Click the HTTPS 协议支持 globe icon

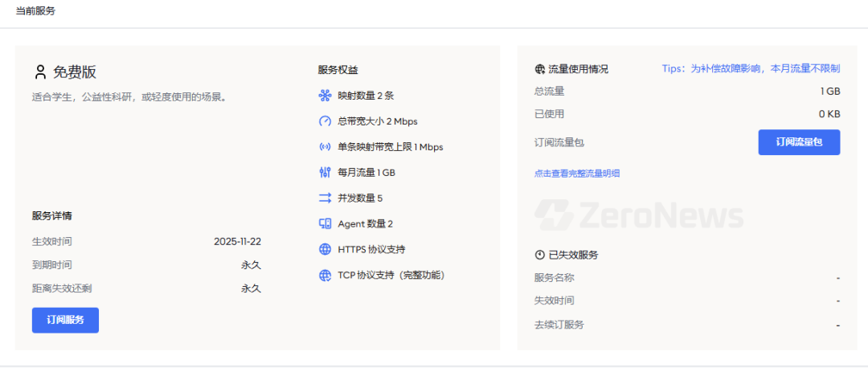pyautogui.click(x=325, y=249)
